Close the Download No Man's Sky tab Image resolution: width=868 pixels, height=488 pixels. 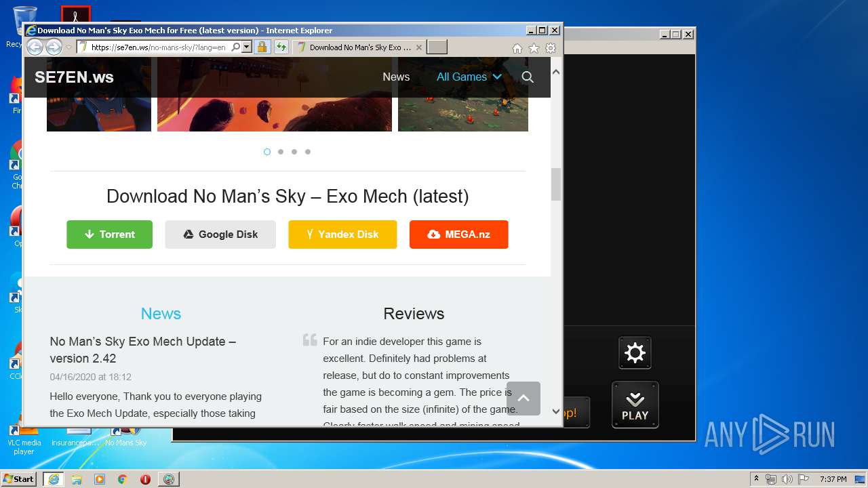click(x=419, y=47)
